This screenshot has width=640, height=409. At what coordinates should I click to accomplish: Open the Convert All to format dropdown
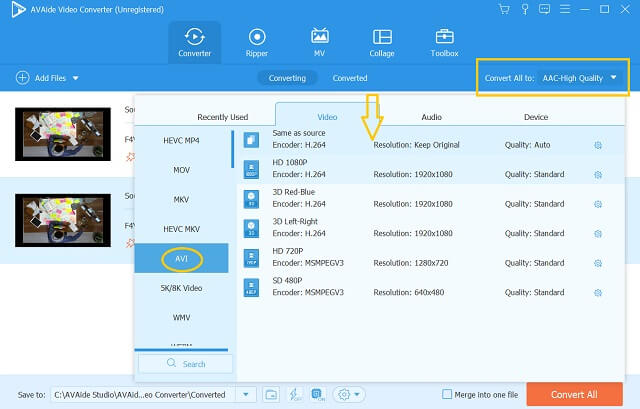point(580,78)
